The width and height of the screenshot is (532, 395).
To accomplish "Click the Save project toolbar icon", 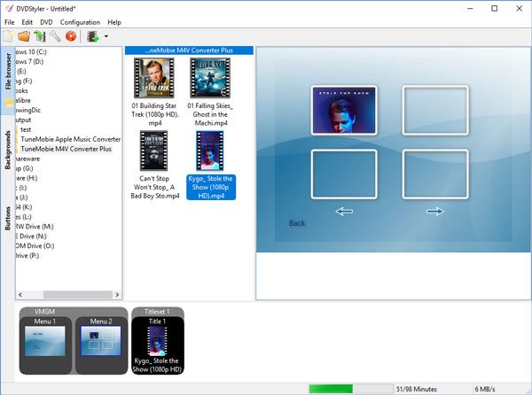I will 39,36.
